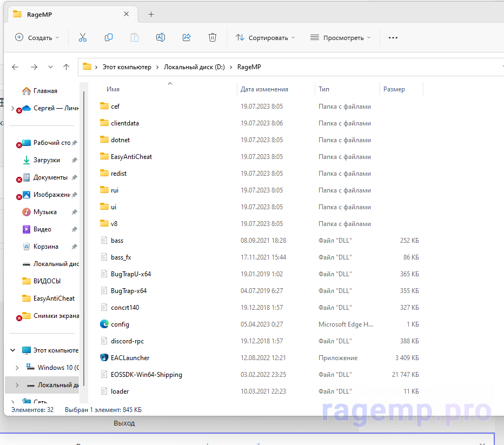Click the Share icon in toolbar

point(187,37)
